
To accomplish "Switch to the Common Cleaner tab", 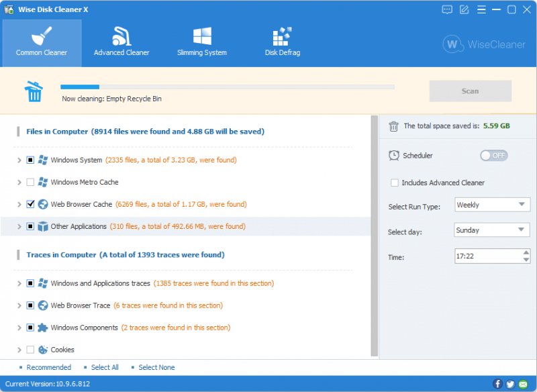I will (x=42, y=43).
